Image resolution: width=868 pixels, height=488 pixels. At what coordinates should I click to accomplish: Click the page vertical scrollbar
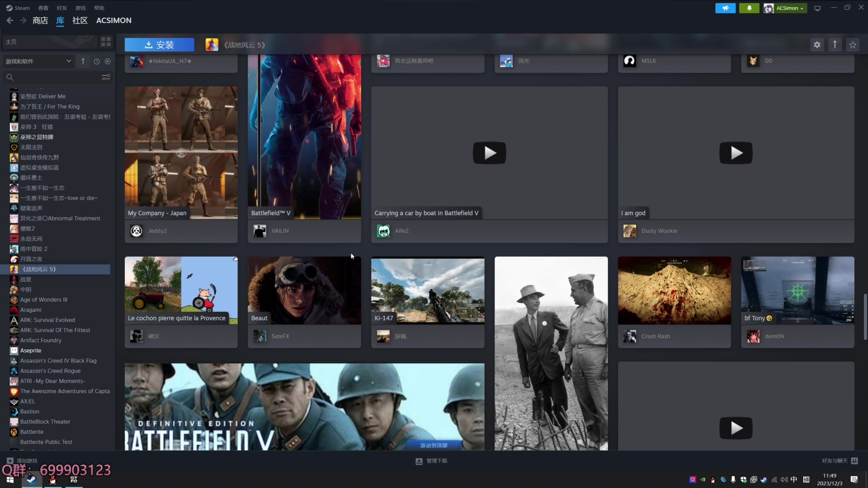pyautogui.click(x=865, y=316)
